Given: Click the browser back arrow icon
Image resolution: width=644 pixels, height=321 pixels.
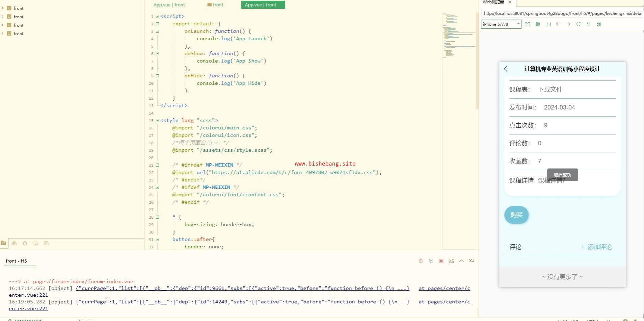Looking at the screenshot, I should pyautogui.click(x=558, y=24).
